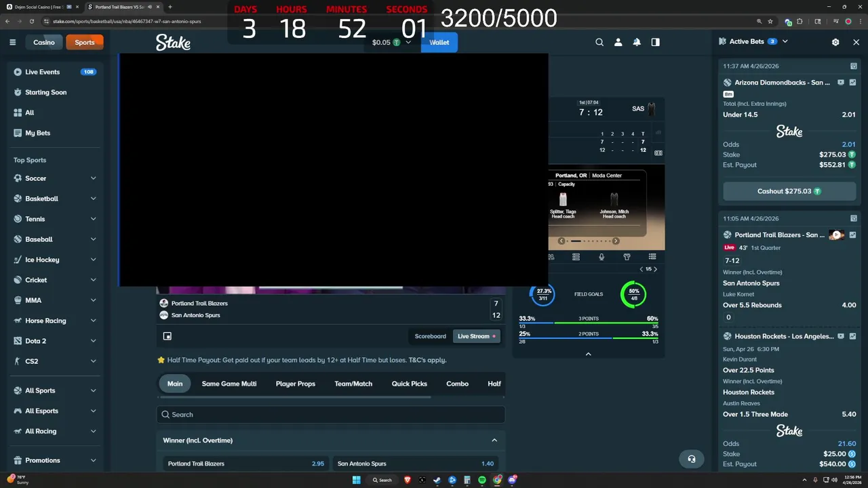Open the Active Bets dropdown chevron
Viewport: 868px width, 488px height.
click(x=785, y=41)
